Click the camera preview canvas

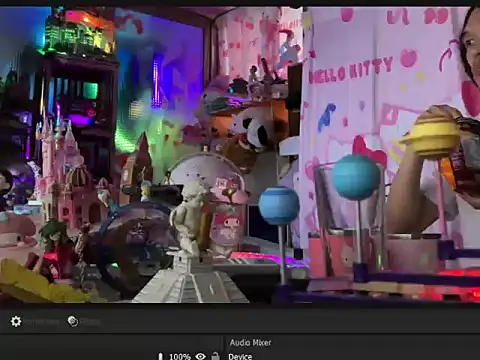240,155
